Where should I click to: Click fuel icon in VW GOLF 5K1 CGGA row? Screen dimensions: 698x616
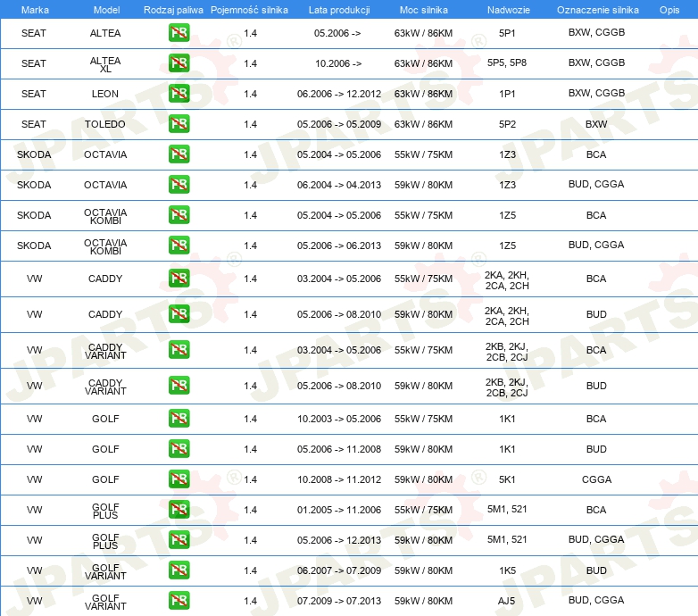pyautogui.click(x=179, y=479)
